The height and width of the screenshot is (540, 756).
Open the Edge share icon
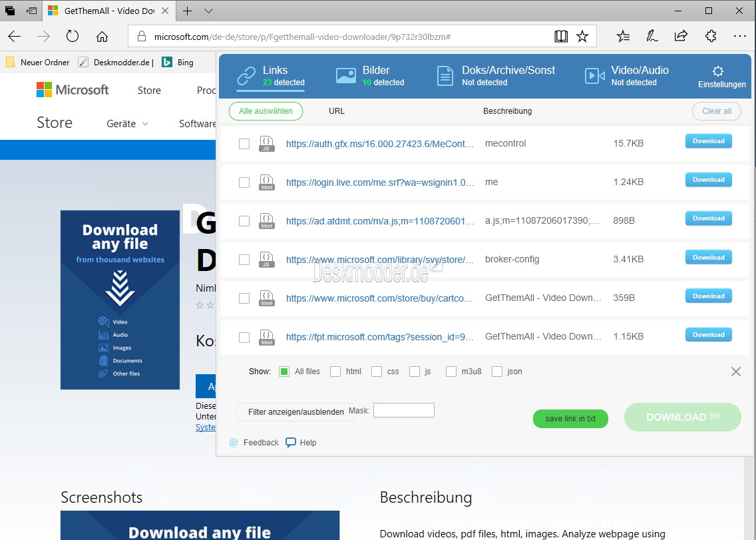point(681,37)
